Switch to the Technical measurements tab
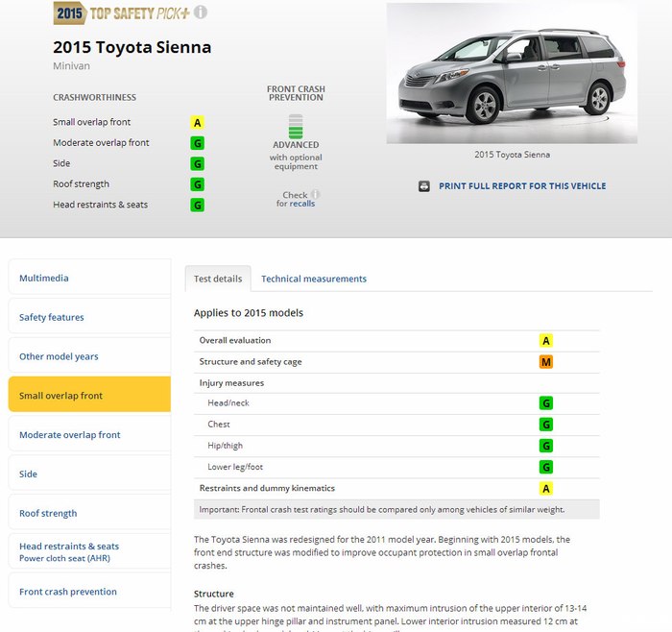The height and width of the screenshot is (632, 672). click(314, 279)
